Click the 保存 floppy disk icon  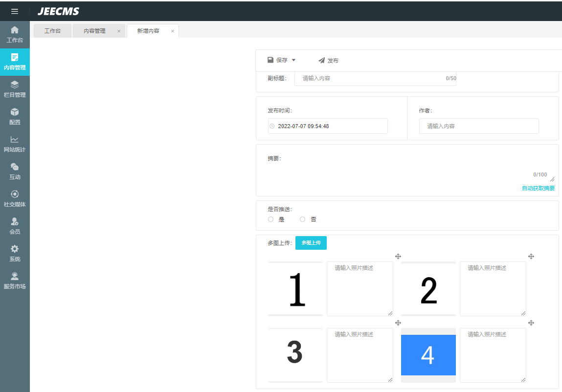pyautogui.click(x=270, y=60)
